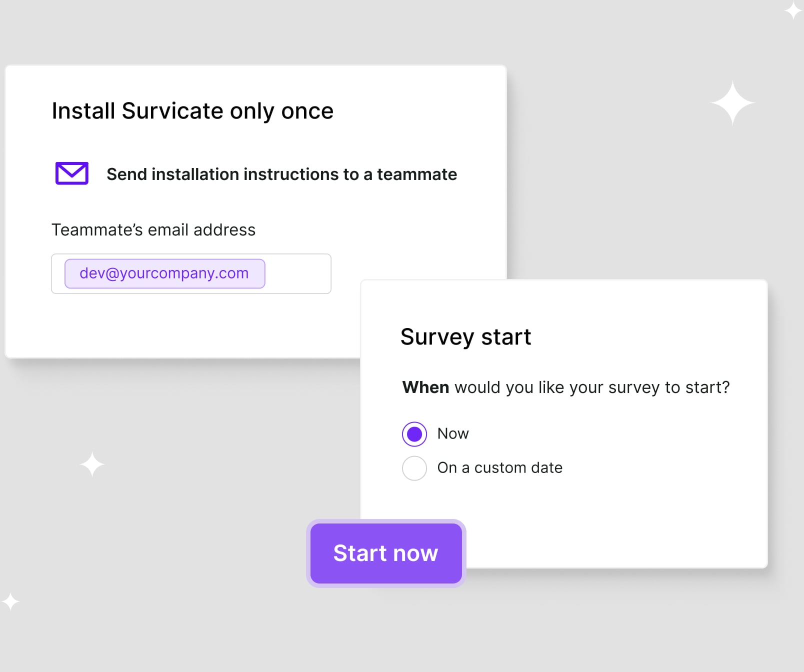Click the Now option label text
This screenshot has height=672, width=804.
[453, 433]
